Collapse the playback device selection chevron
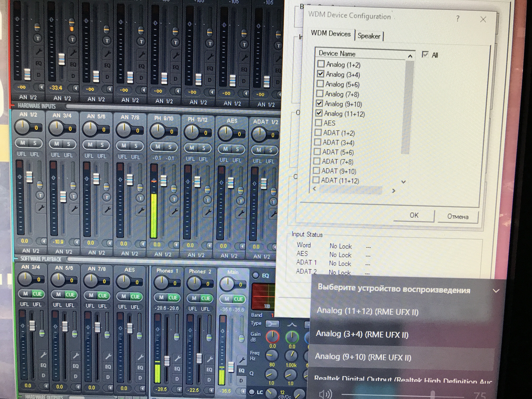 pyautogui.click(x=496, y=291)
